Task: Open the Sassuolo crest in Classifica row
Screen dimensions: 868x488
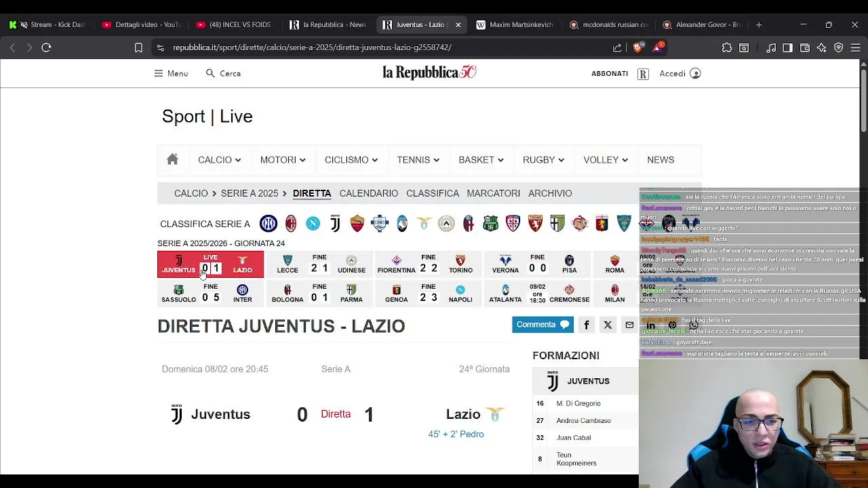Action: (x=490, y=224)
